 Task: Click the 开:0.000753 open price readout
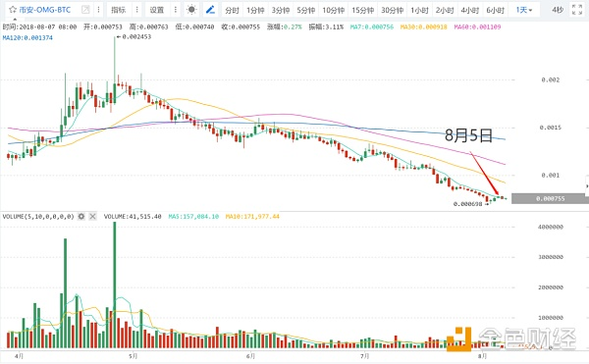[x=103, y=27]
